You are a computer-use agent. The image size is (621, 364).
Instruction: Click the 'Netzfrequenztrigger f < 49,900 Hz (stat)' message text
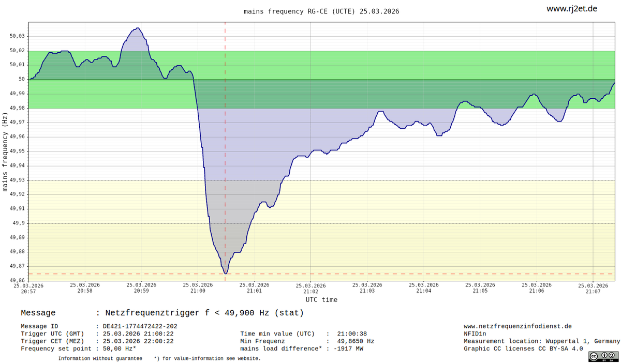click(x=204, y=313)
